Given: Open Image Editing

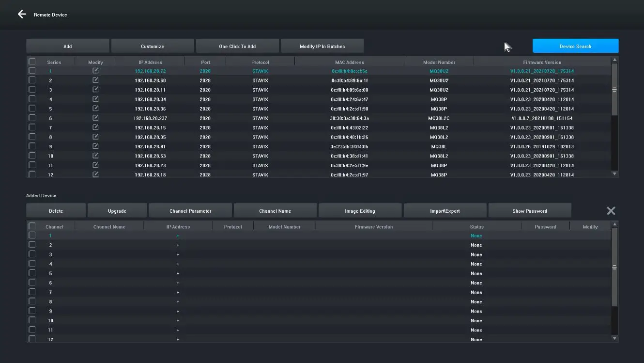Looking at the screenshot, I should click(360, 211).
